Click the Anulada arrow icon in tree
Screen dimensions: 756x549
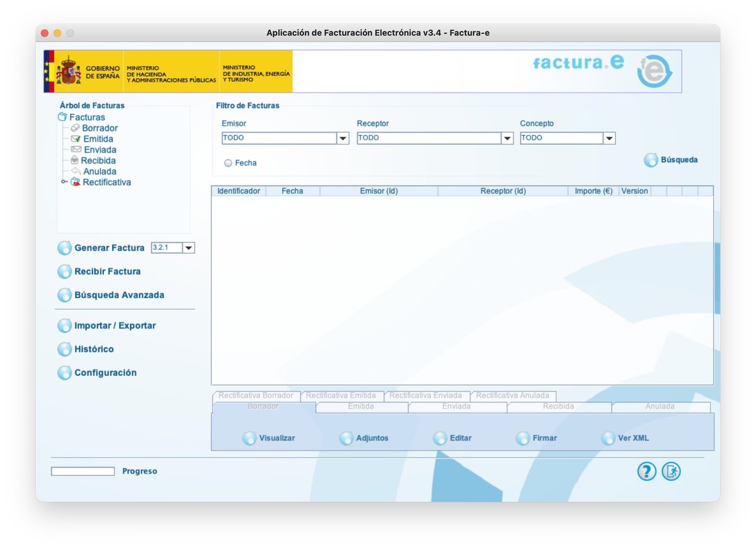click(76, 171)
